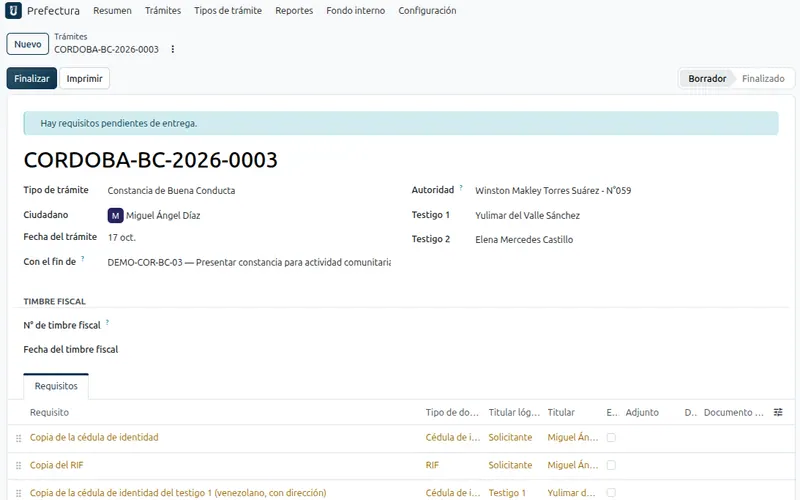Click the 'Hay requisitos pendientes de entrega' alert
Image resolution: width=800 pixels, height=500 pixels.
tap(401, 123)
